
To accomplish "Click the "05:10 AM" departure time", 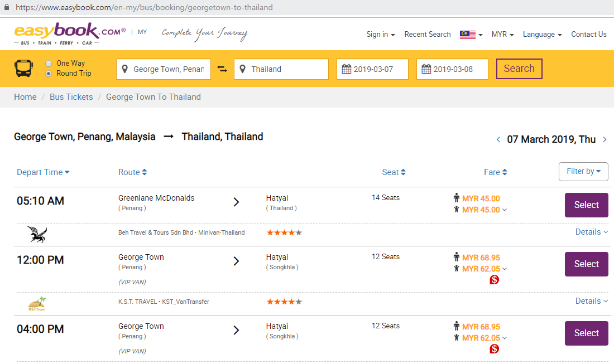I will click(40, 201).
